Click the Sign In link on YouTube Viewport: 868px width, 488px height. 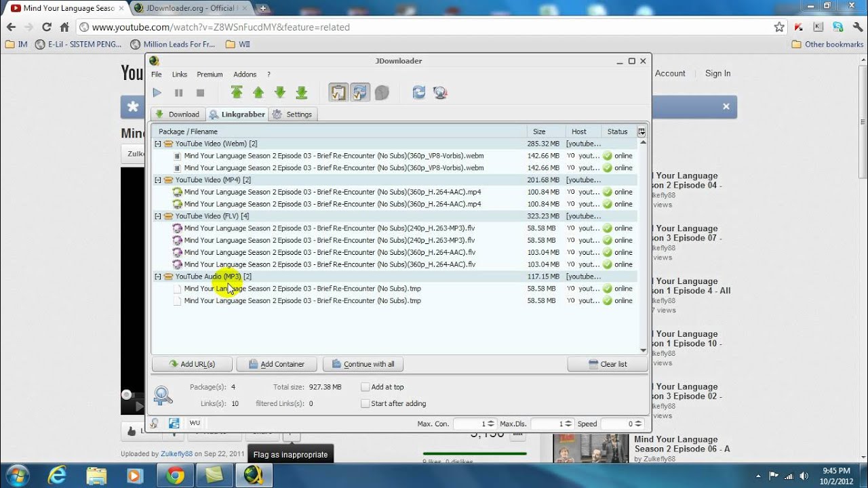pyautogui.click(x=717, y=73)
